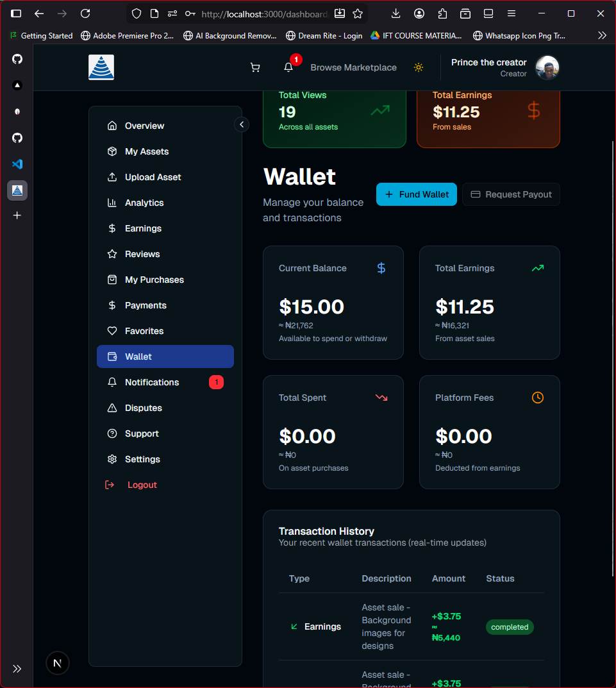Click the notification bell in header
The width and height of the screenshot is (616, 688).
[x=288, y=67]
